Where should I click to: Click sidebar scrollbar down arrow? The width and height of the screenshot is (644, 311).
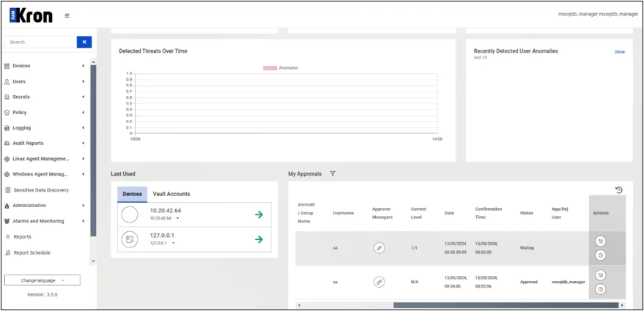(x=93, y=261)
